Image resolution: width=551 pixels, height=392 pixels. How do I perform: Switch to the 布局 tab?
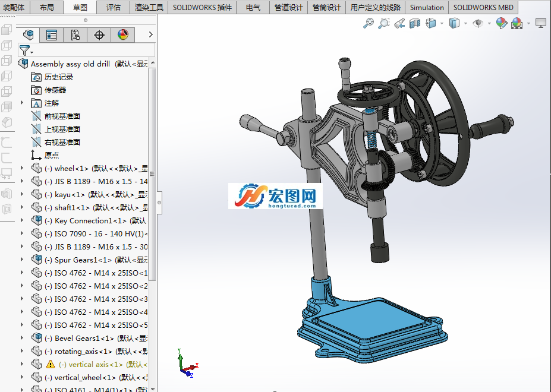pos(47,7)
